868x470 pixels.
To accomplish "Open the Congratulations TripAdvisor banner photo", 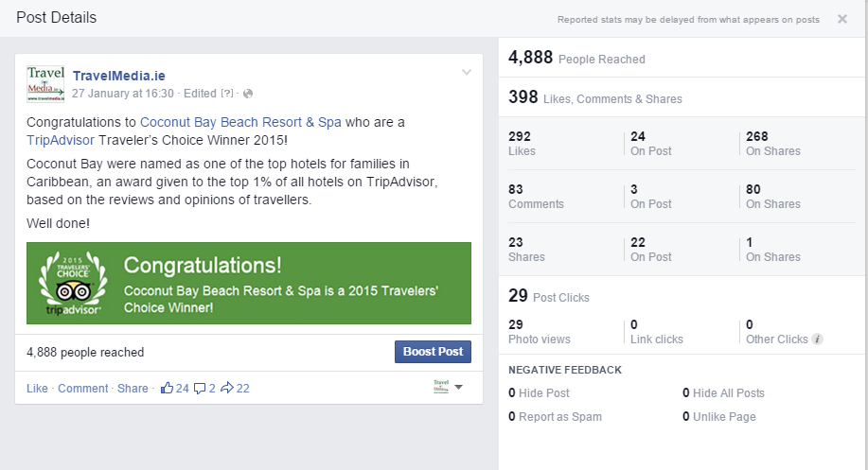I will coord(249,283).
